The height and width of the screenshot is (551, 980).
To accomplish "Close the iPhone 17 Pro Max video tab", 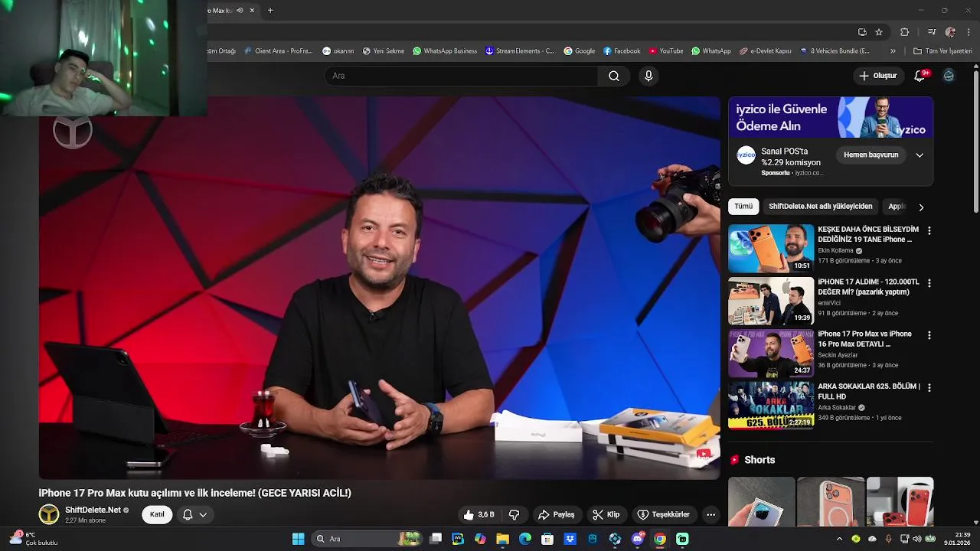I will [x=252, y=11].
